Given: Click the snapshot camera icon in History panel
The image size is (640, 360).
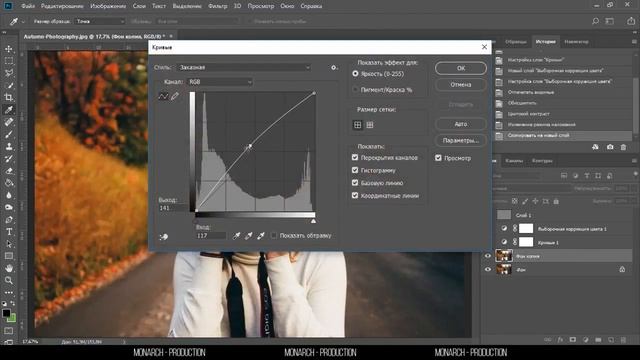Looking at the screenshot, I should pyautogui.click(x=610, y=147).
